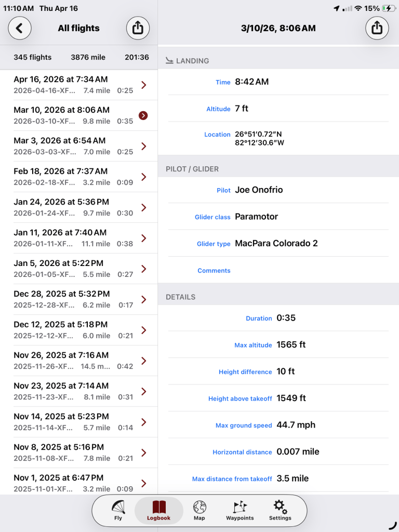The height and width of the screenshot is (532, 399).
Task: Tap the Glider type MacPara Colorado 2
Action: [276, 243]
